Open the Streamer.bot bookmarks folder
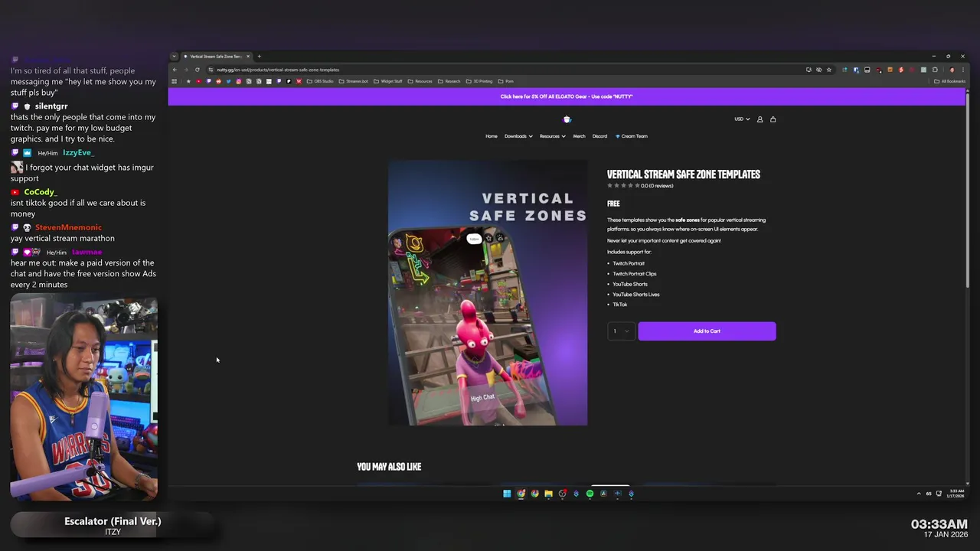 tap(354, 81)
